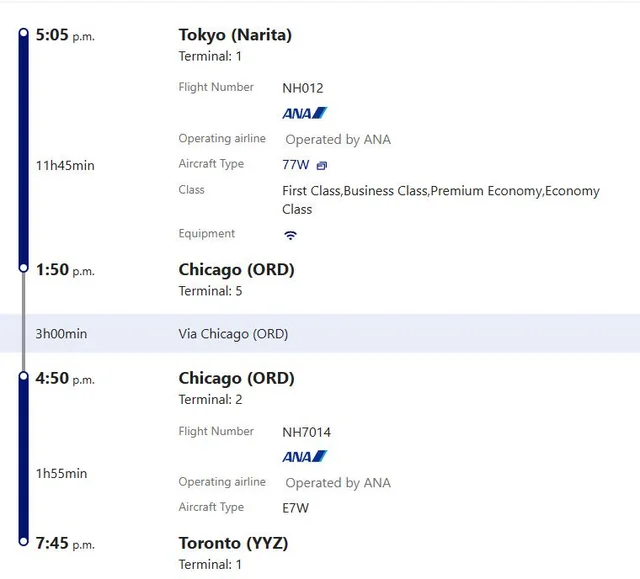Click flight number NH7014

tap(307, 432)
